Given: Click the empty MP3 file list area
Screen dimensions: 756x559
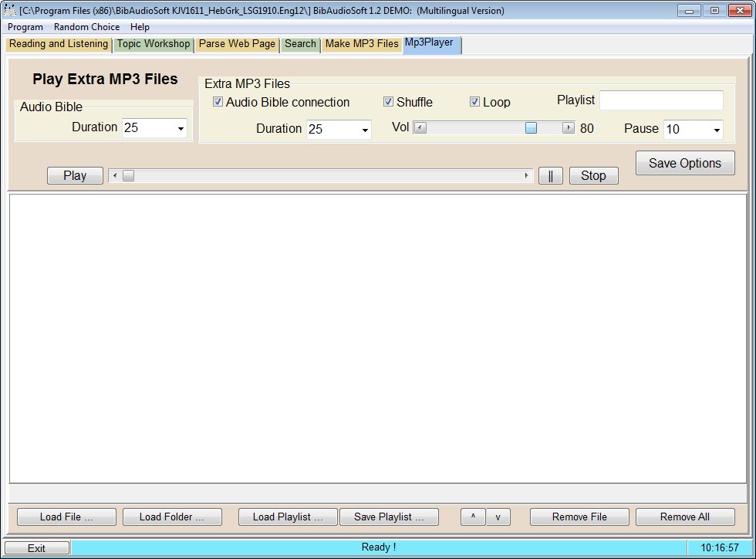Looking at the screenshot, I should (378, 338).
